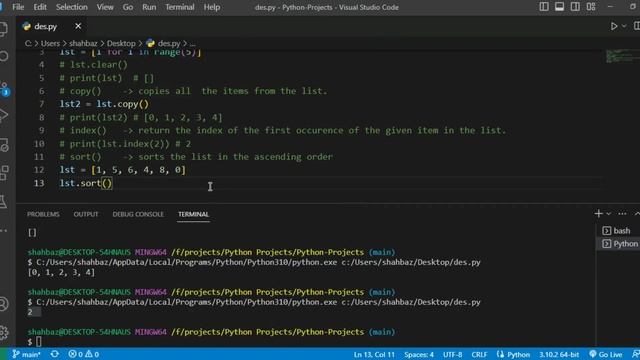The height and width of the screenshot is (360, 640).
Task: Open errors and warnings counter in status bar
Action: 84,354
